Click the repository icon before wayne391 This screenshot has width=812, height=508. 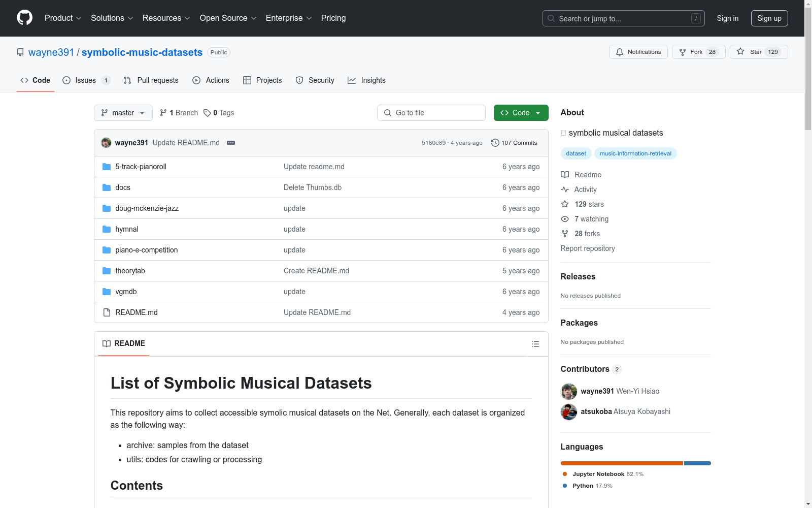coord(20,52)
